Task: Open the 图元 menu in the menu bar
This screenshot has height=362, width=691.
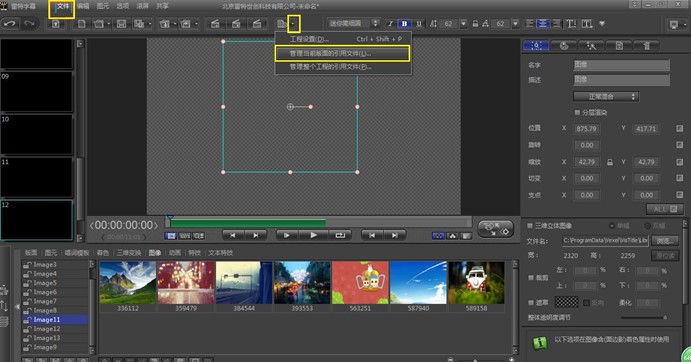Action: click(x=103, y=7)
